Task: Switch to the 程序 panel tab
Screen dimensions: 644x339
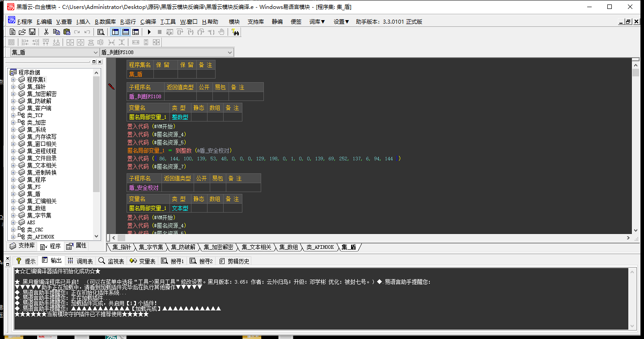Action: [x=51, y=246]
